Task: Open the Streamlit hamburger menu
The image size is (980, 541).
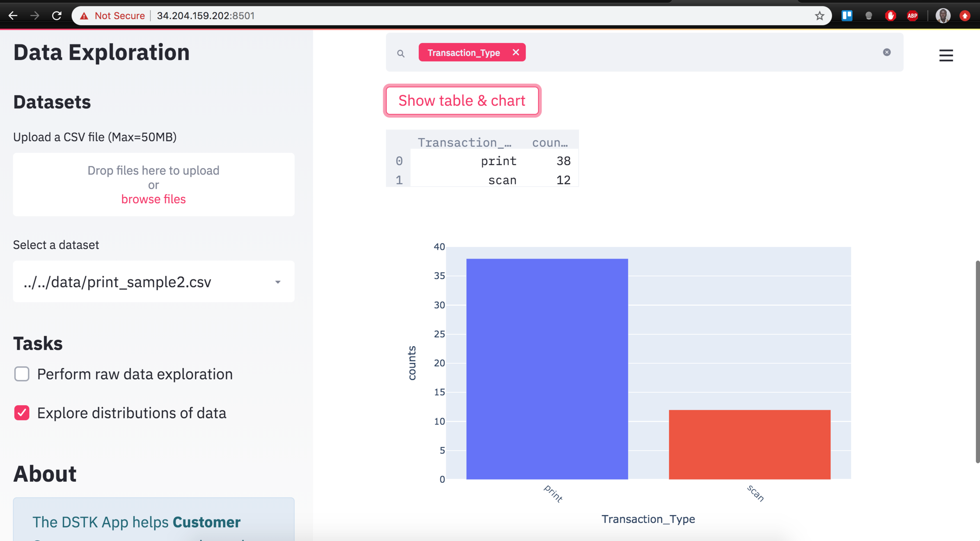Action: [946, 55]
